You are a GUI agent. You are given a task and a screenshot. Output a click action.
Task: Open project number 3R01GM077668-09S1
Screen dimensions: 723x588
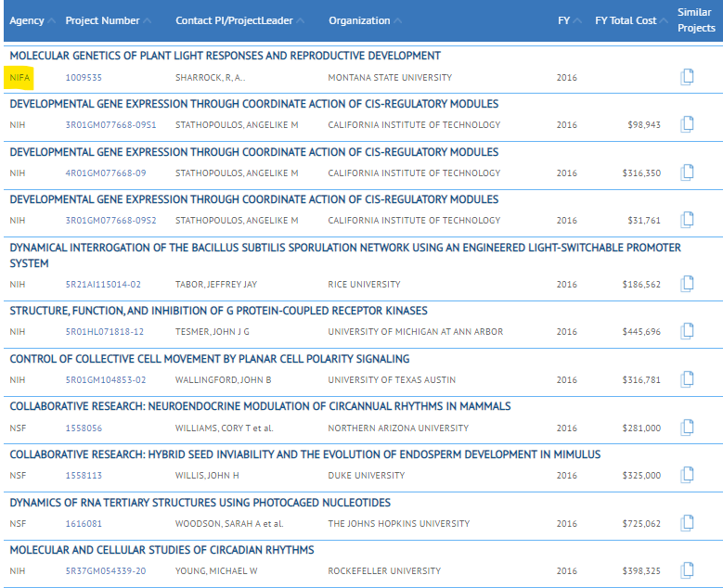[x=110, y=125]
